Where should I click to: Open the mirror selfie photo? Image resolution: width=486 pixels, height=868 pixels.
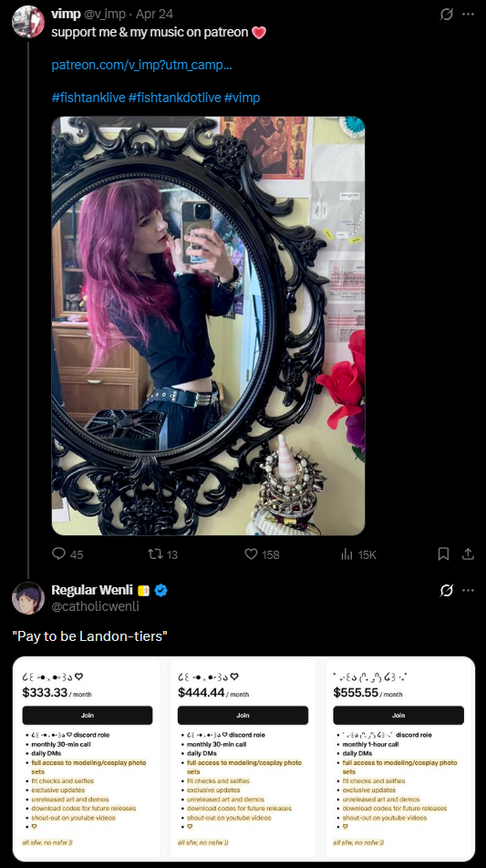pos(208,325)
